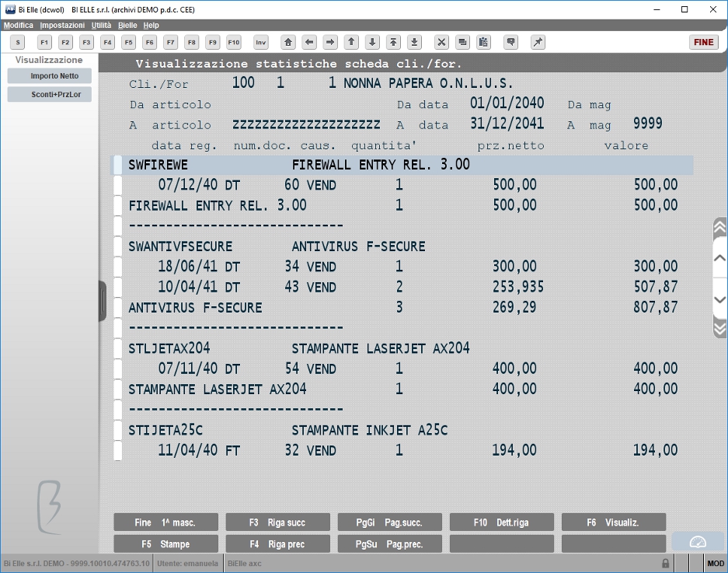Open the Utilità menu
The width and height of the screenshot is (728, 573).
[x=101, y=25]
